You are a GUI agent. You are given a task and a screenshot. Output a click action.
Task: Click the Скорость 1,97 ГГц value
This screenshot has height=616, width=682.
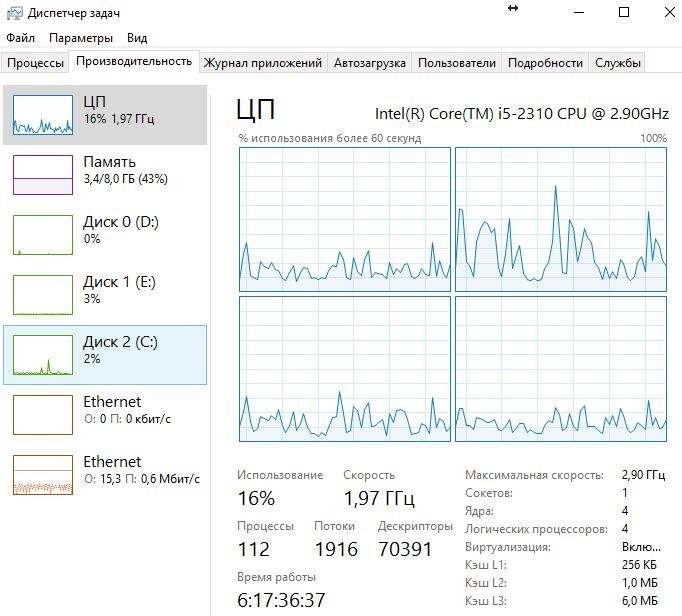point(379,499)
